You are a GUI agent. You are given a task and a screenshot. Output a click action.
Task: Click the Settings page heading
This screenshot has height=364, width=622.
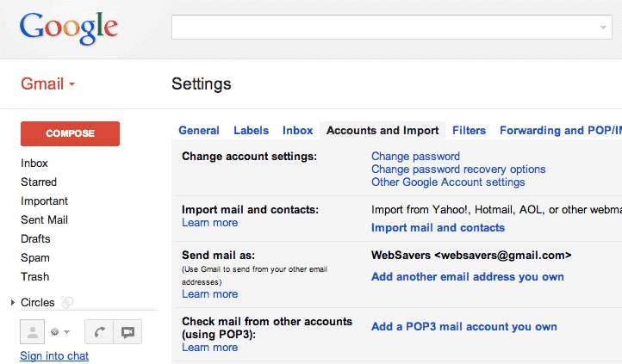coord(201,84)
